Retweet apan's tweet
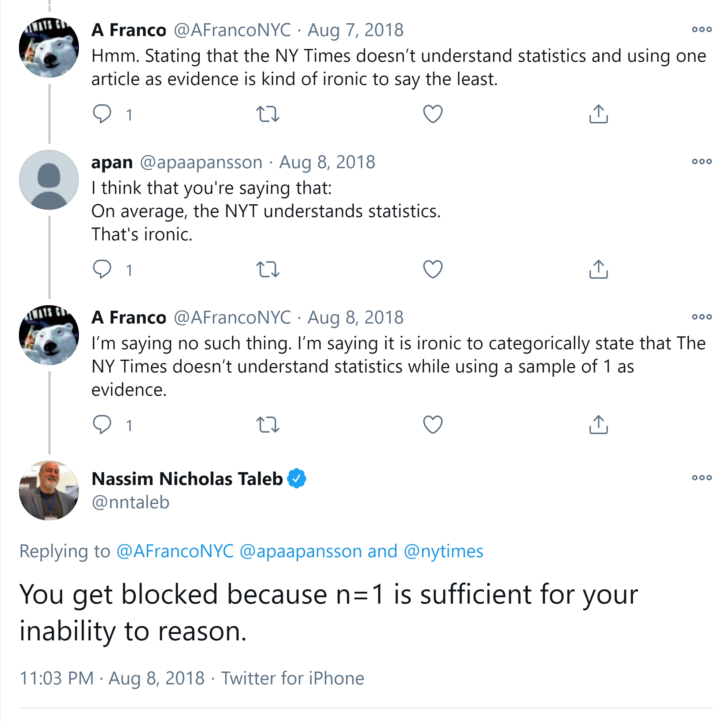The image size is (728, 722). (x=268, y=269)
